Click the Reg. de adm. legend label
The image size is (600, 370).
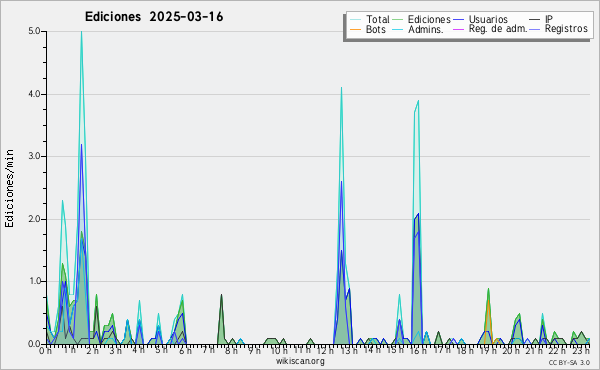point(498,29)
